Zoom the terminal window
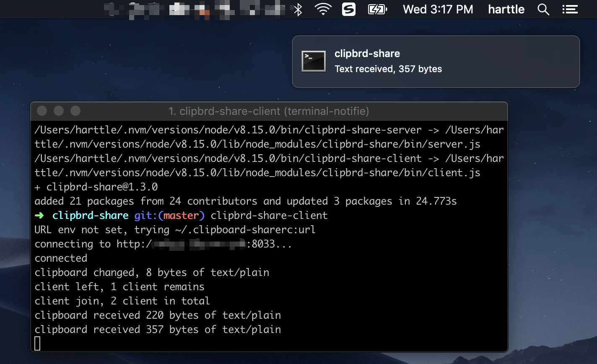 (75, 111)
